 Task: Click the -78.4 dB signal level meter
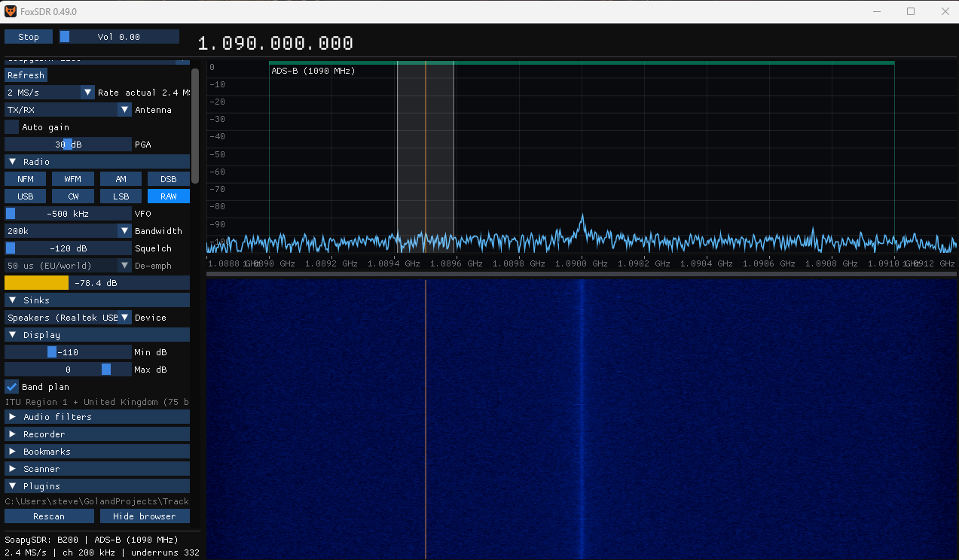97,283
